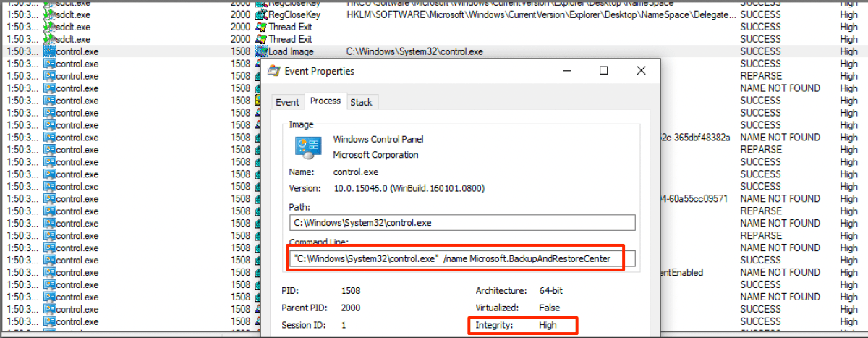Click the Command Line text field
The width and height of the screenshot is (868, 338).
click(461, 259)
